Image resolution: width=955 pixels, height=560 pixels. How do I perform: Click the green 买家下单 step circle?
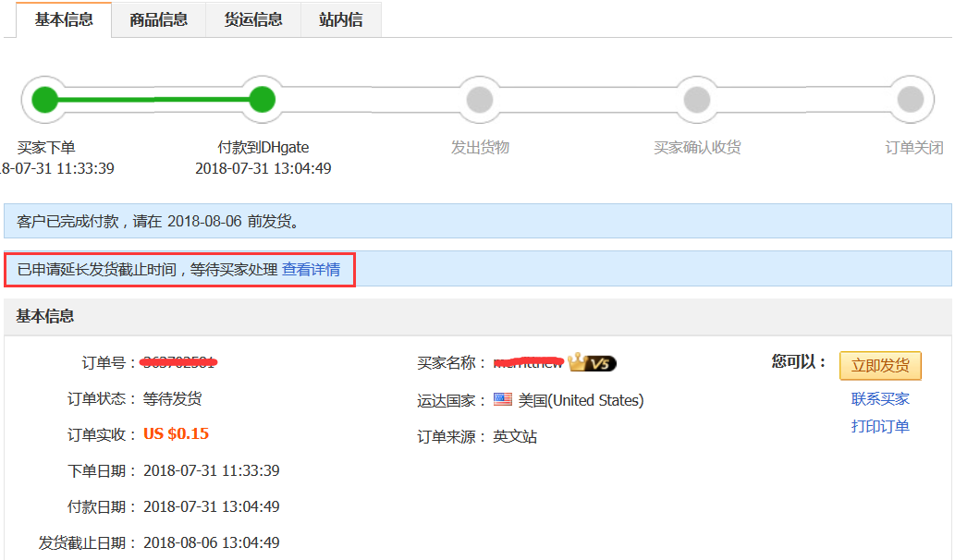(45, 99)
